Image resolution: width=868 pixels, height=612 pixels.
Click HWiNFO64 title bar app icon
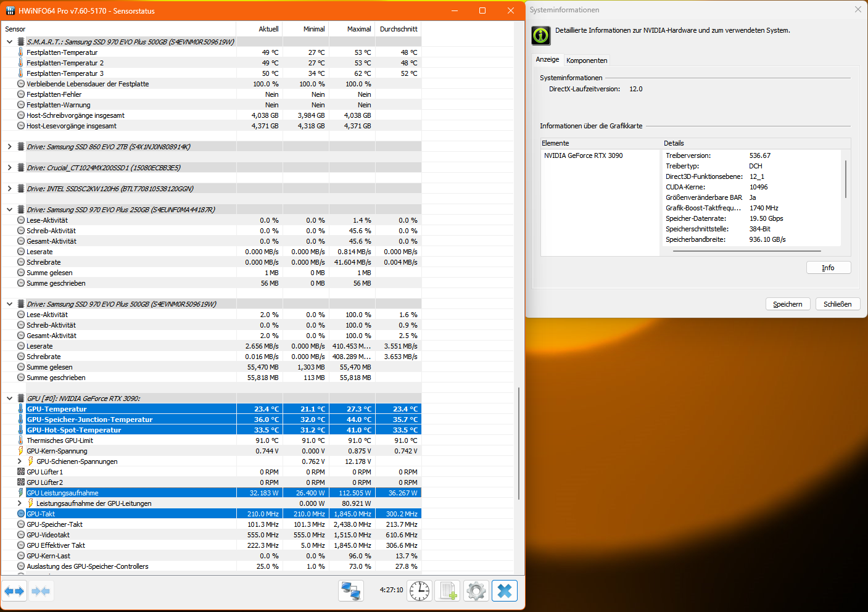[x=10, y=10]
